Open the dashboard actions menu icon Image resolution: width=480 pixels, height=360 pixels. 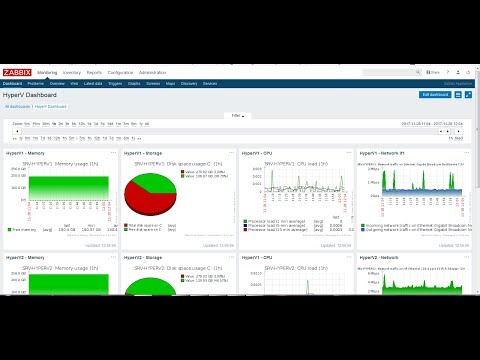coord(458,95)
